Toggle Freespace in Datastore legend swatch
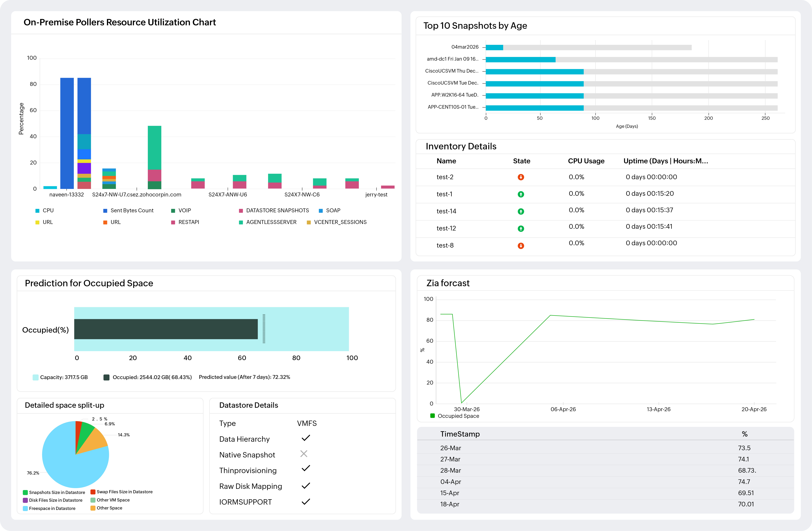 pos(25,508)
